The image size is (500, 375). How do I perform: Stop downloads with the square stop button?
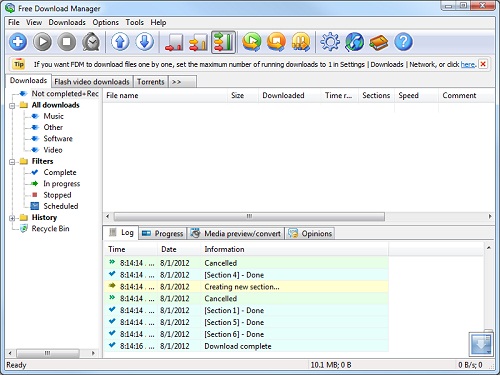pyautogui.click(x=67, y=42)
